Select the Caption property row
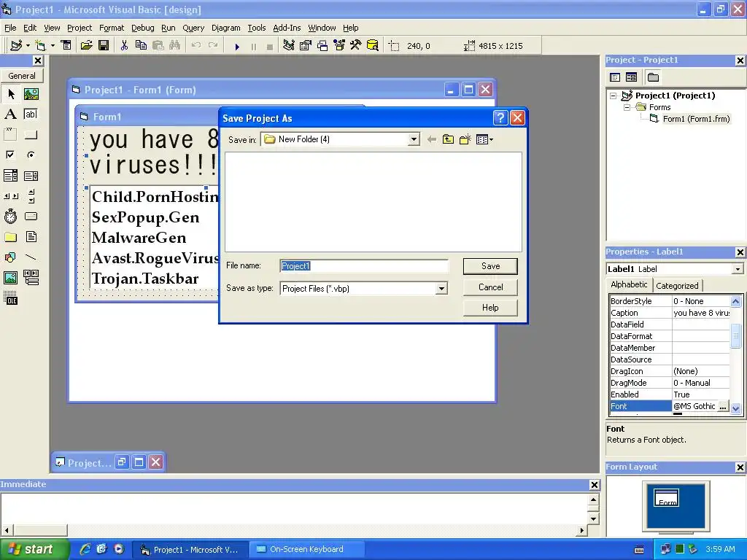The width and height of the screenshot is (747, 560). 670,313
